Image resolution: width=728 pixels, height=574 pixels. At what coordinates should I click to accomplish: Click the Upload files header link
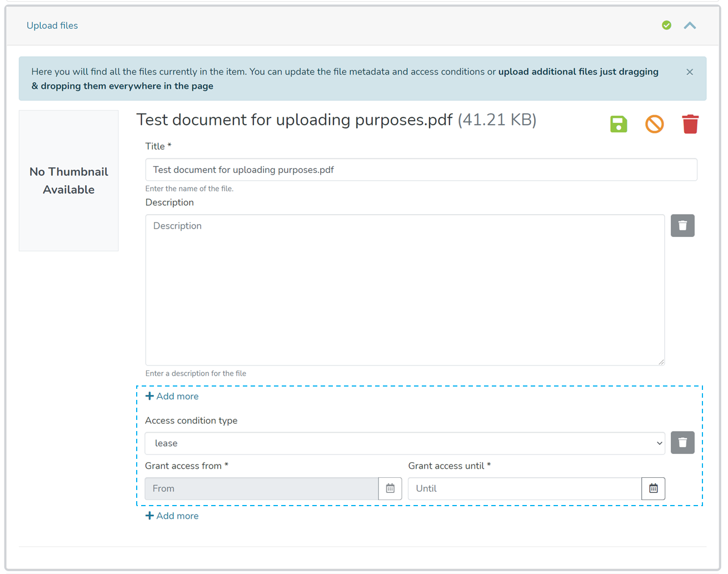point(52,26)
